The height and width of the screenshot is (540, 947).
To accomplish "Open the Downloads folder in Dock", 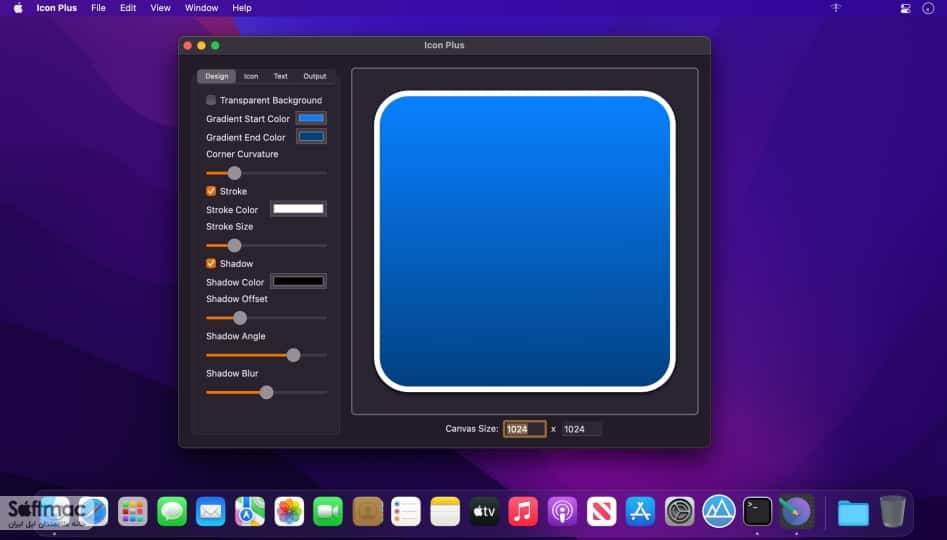I will (x=853, y=513).
